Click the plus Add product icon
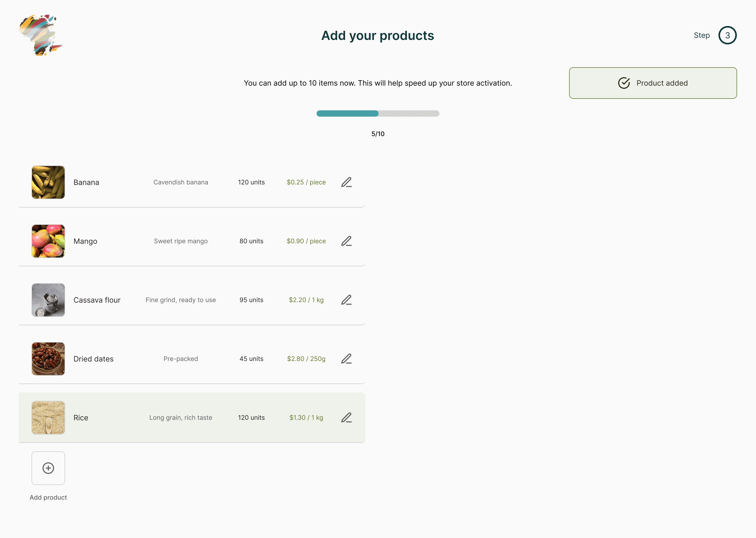 click(x=48, y=468)
